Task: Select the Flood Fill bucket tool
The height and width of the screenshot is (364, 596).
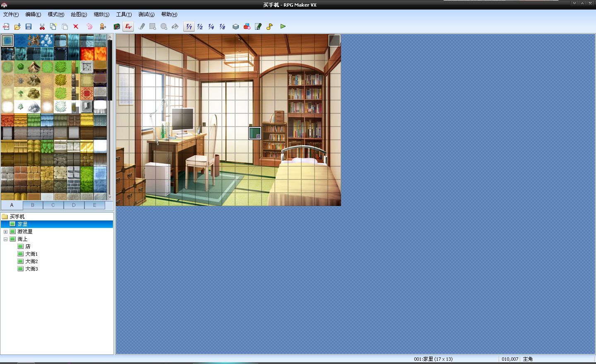Action: coord(175,26)
